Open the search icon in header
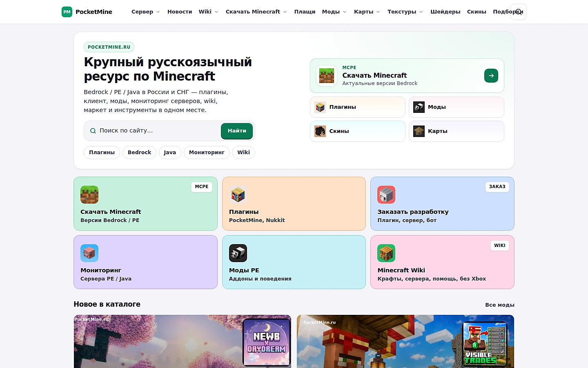 (x=519, y=12)
